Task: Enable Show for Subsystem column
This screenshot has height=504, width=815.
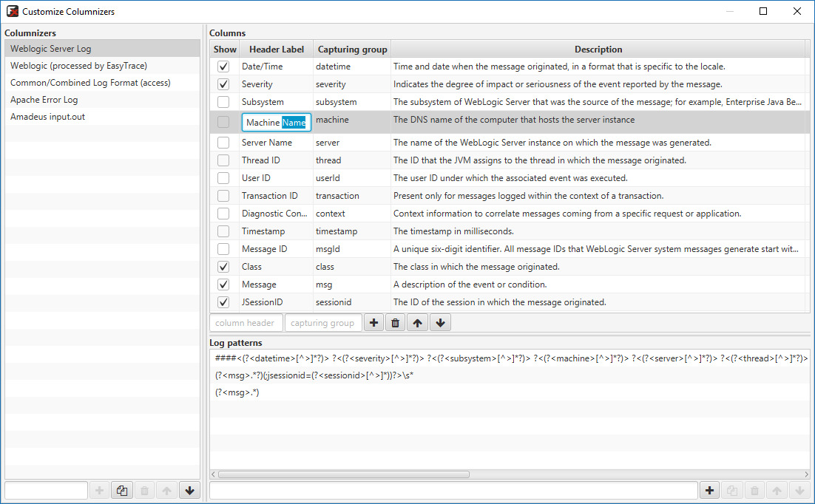Action: [x=223, y=102]
